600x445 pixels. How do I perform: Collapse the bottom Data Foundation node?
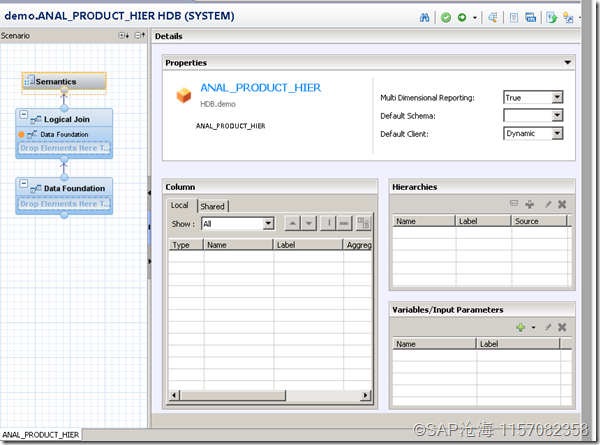pos(24,183)
